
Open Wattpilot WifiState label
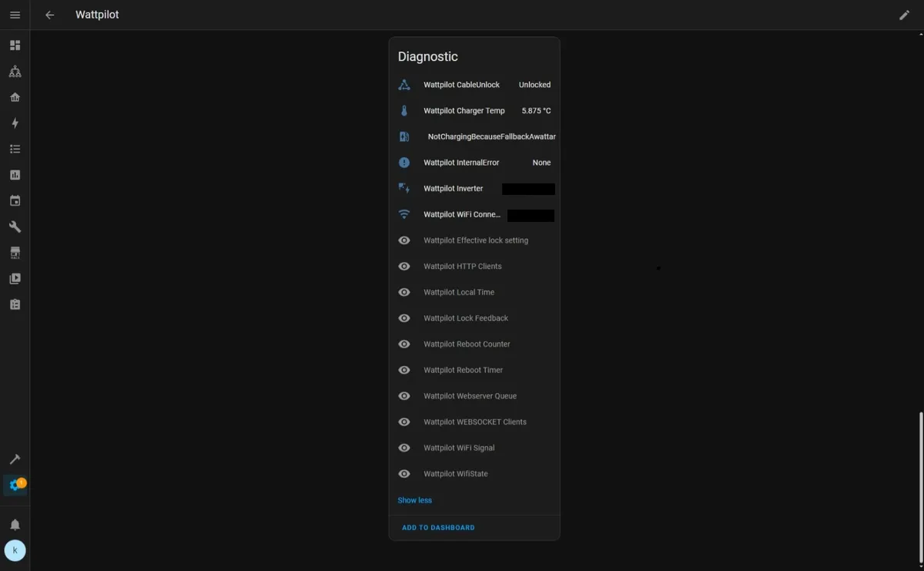coord(456,474)
